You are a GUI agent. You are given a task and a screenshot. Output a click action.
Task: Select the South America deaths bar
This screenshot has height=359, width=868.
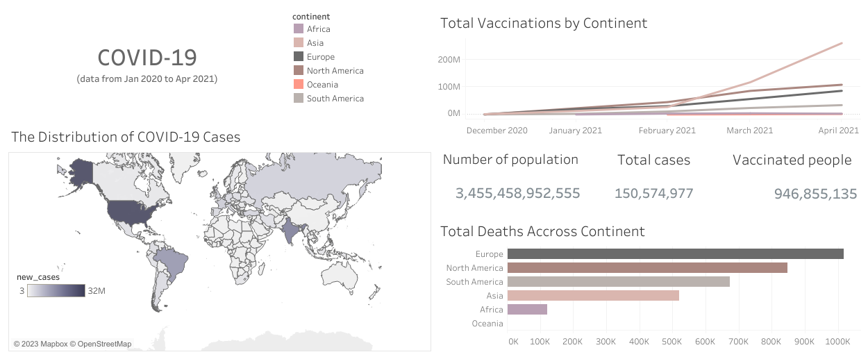[x=618, y=282]
